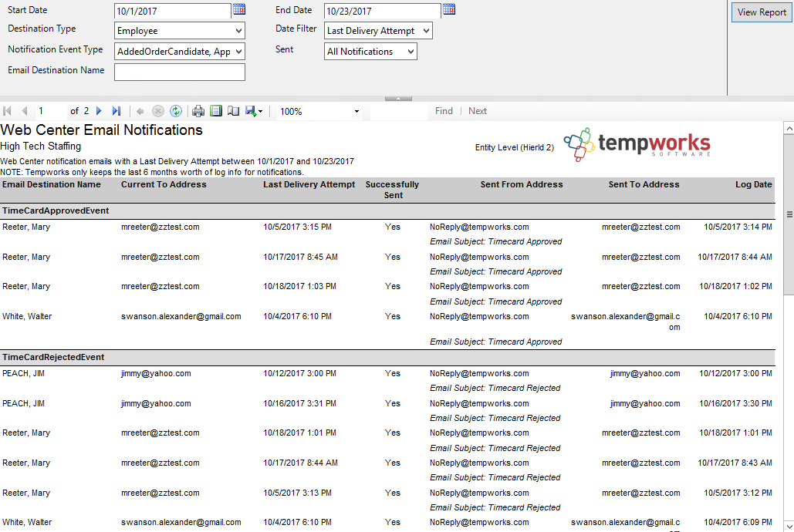Click the Last Delivery Attempt column header
Viewport: 794px width, 532px height.
[x=309, y=184]
